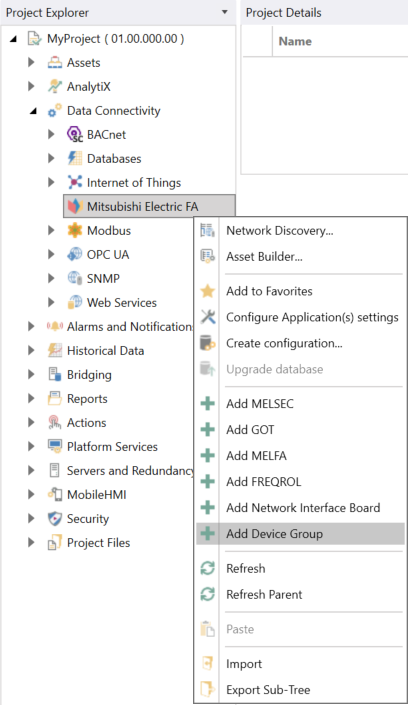
Task: Click the green plus icon beside Add MELSEC
Action: coord(207,404)
